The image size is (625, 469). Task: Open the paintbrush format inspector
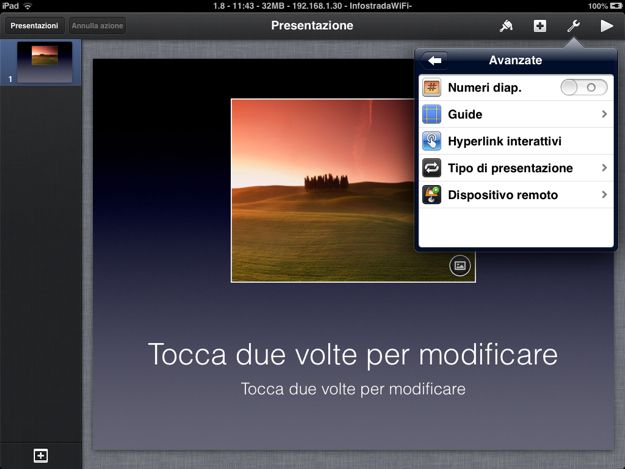tap(507, 26)
